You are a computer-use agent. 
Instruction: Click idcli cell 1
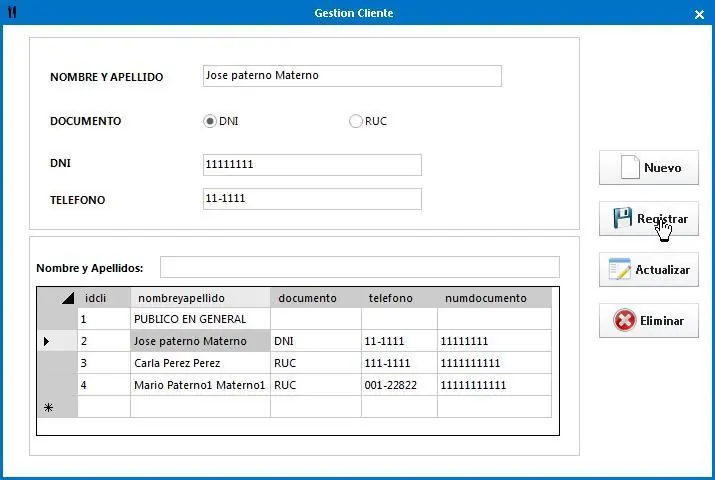[104, 319]
